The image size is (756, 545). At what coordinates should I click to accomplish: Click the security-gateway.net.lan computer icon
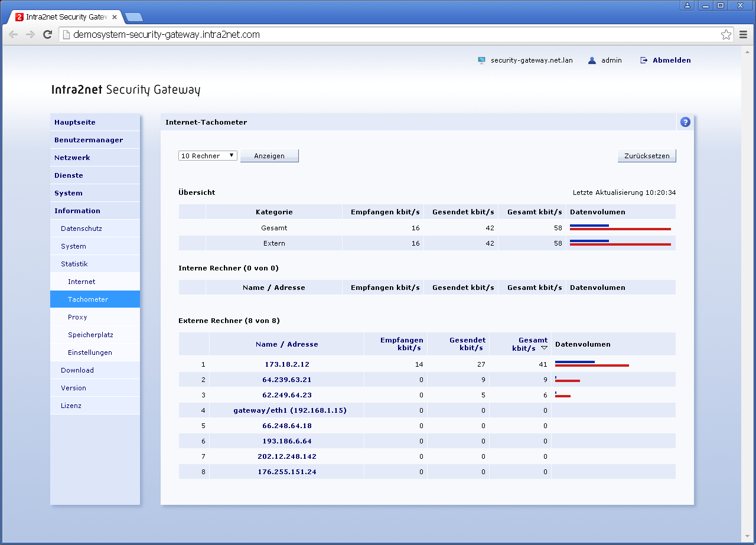click(x=481, y=60)
